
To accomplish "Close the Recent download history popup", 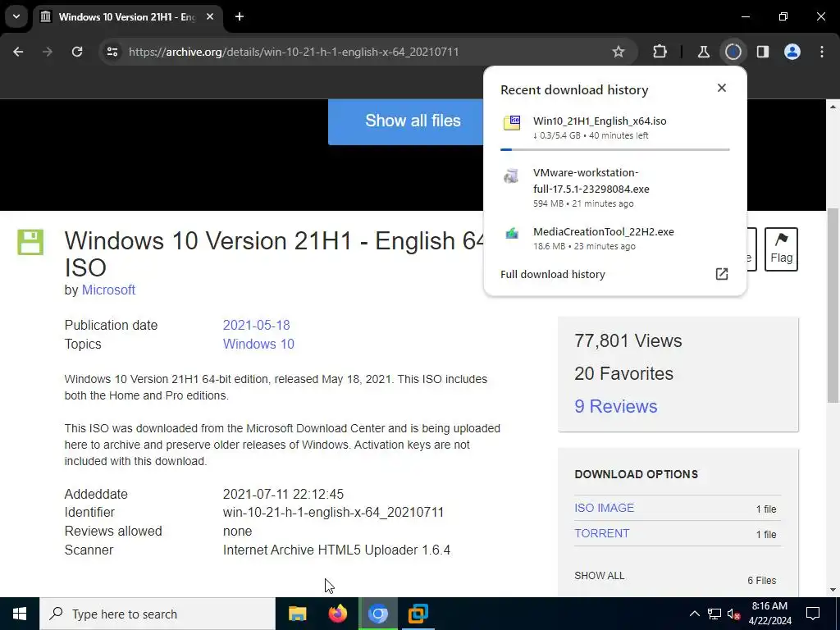I will pyautogui.click(x=722, y=88).
